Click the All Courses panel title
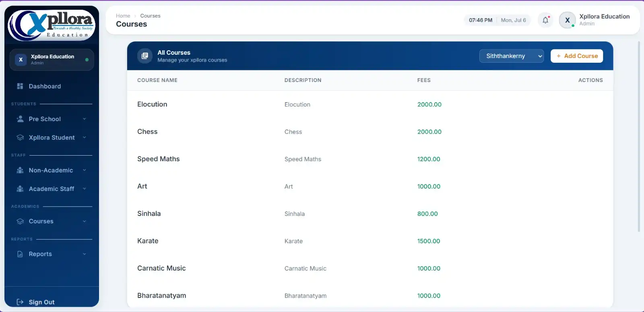This screenshot has width=644, height=312. coord(174,53)
